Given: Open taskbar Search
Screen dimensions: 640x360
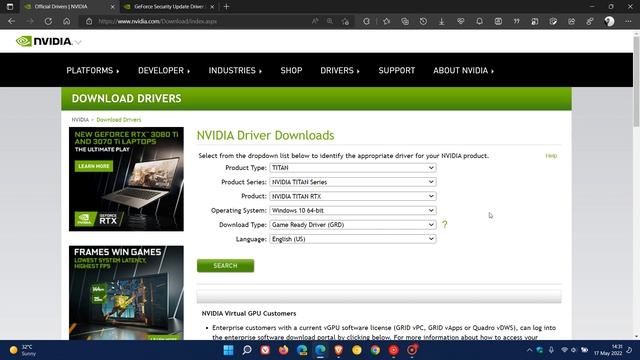Looking at the screenshot, I should (247, 350).
